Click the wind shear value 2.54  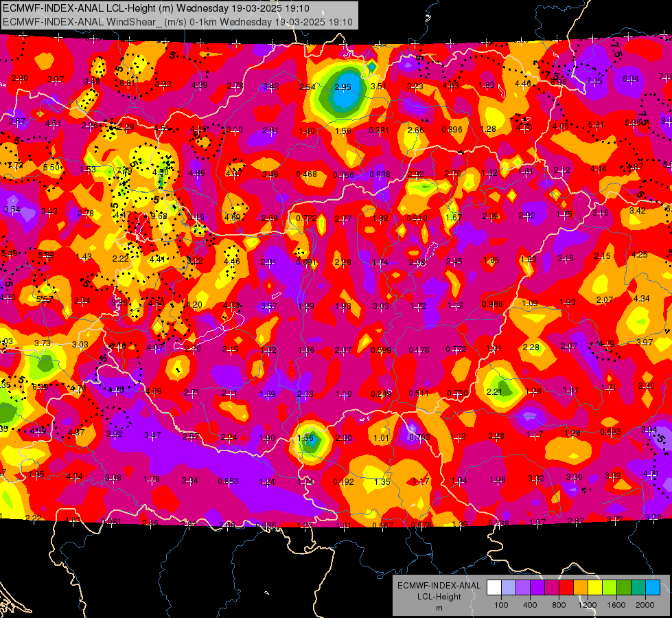(x=307, y=87)
